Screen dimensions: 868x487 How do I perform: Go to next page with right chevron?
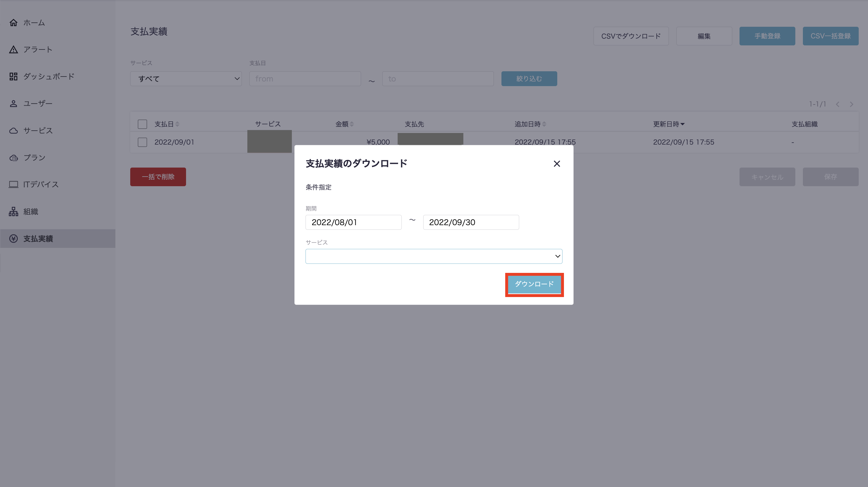point(851,104)
